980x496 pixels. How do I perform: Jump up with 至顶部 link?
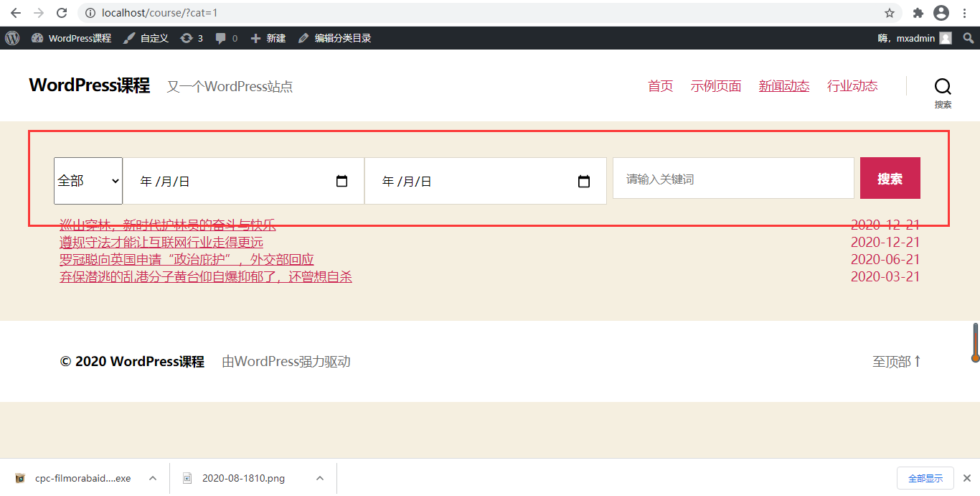pos(896,362)
